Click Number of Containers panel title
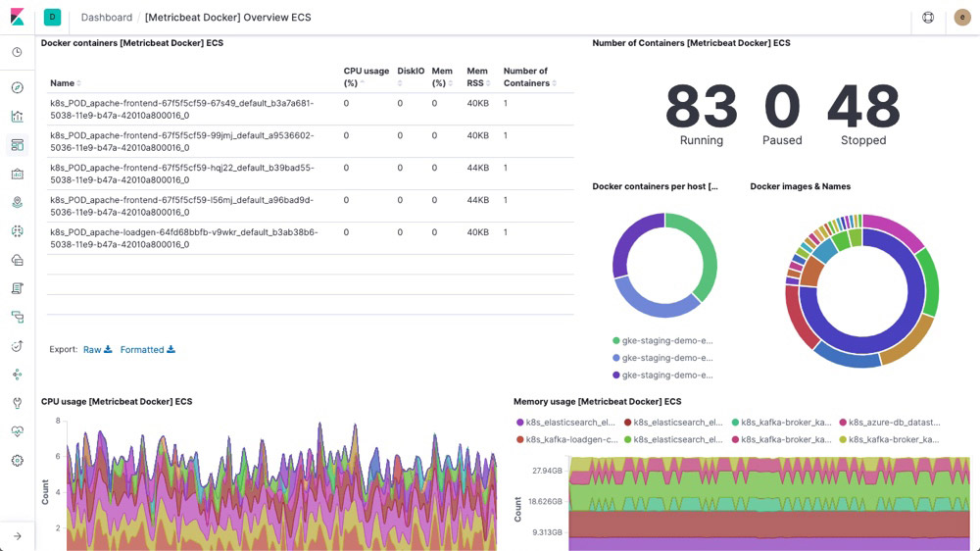 (x=691, y=43)
